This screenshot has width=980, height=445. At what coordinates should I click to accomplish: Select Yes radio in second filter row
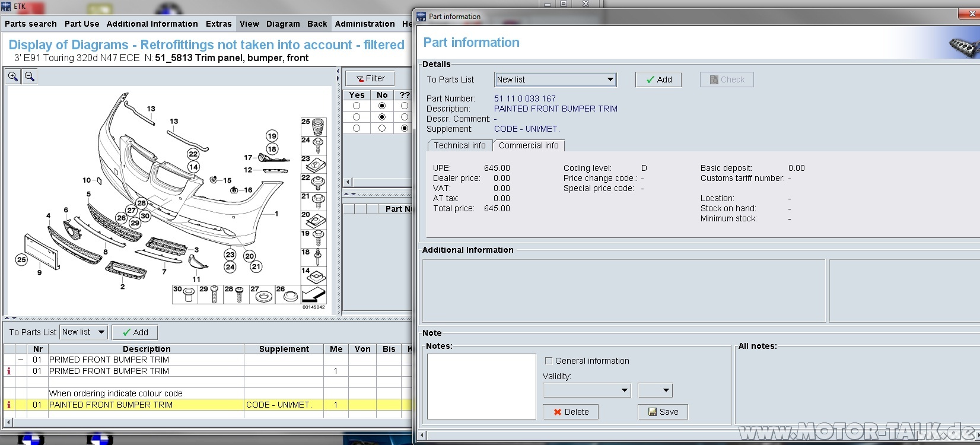coord(357,117)
